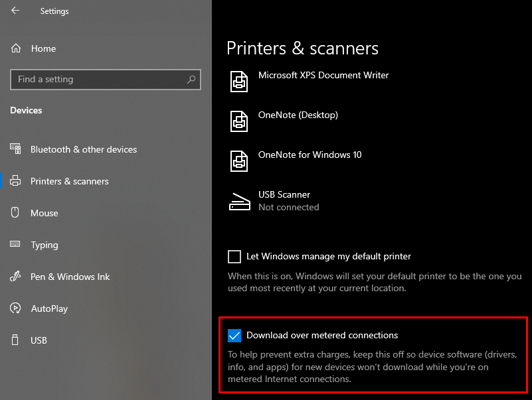The image size is (532, 400).
Task: Open the Bluetooth & other devices page
Action: point(84,149)
